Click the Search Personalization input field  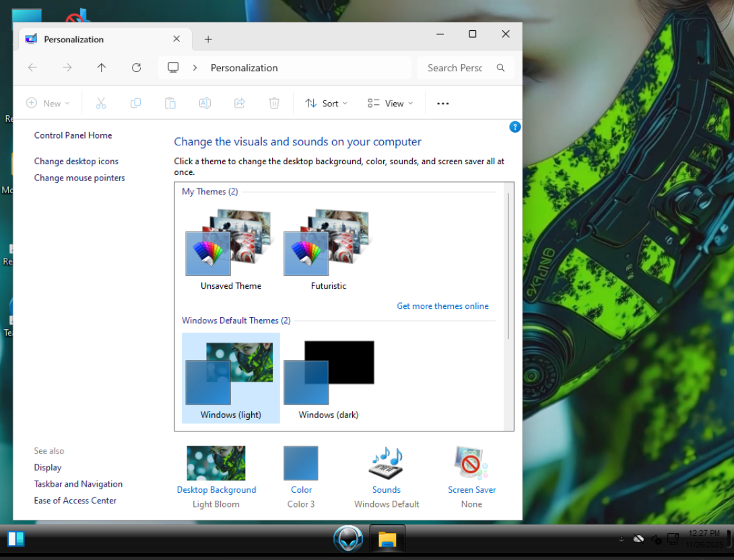pyautogui.click(x=456, y=68)
